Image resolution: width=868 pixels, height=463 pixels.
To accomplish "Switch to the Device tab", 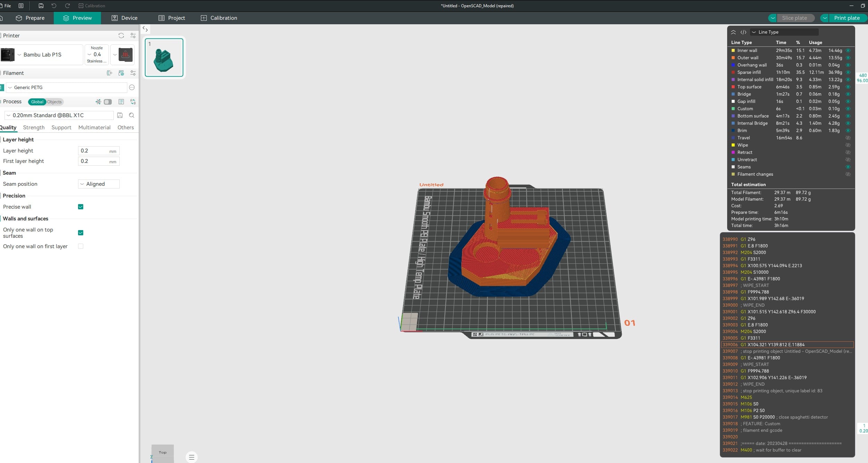I will point(125,18).
